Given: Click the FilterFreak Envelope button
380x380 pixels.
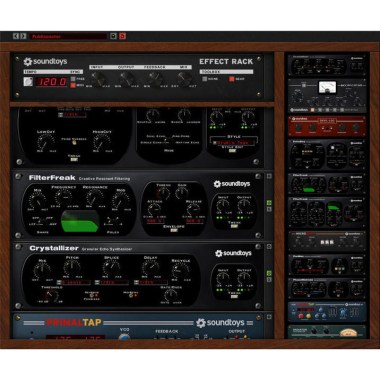Looking at the screenshot, I should 174,230.
